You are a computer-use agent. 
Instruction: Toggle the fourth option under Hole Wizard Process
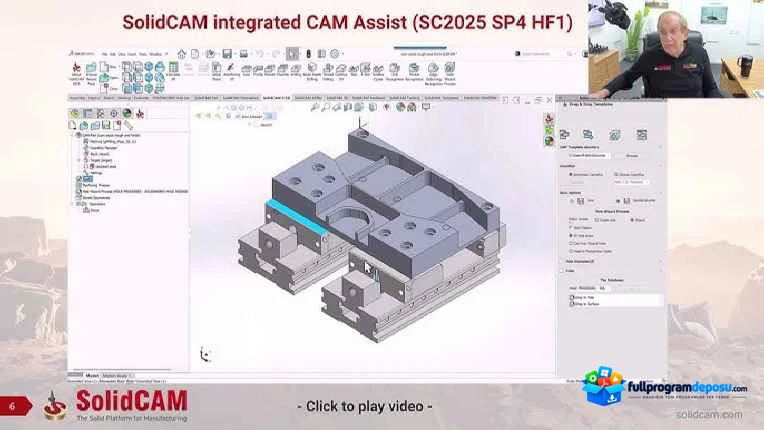pos(571,251)
